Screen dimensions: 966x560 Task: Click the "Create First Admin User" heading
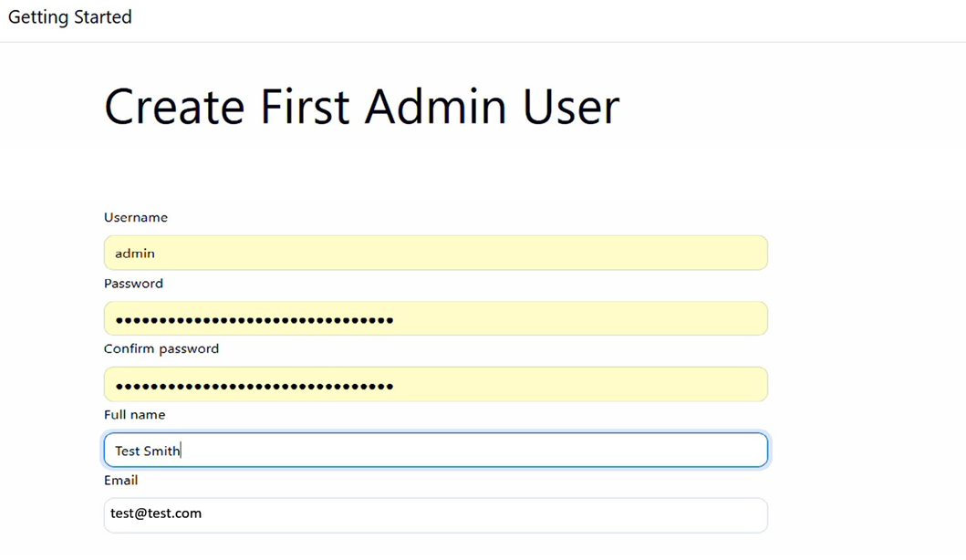[361, 108]
